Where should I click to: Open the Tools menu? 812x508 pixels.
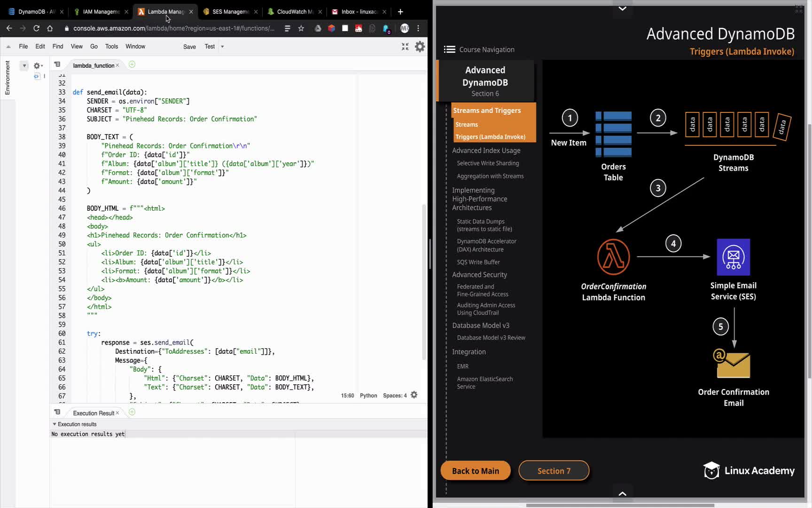pos(111,47)
